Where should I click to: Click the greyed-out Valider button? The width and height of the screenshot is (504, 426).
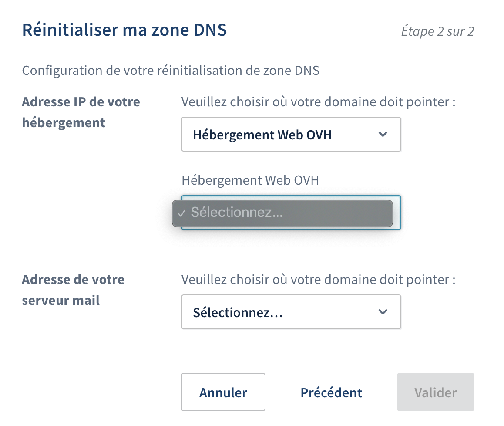point(435,392)
